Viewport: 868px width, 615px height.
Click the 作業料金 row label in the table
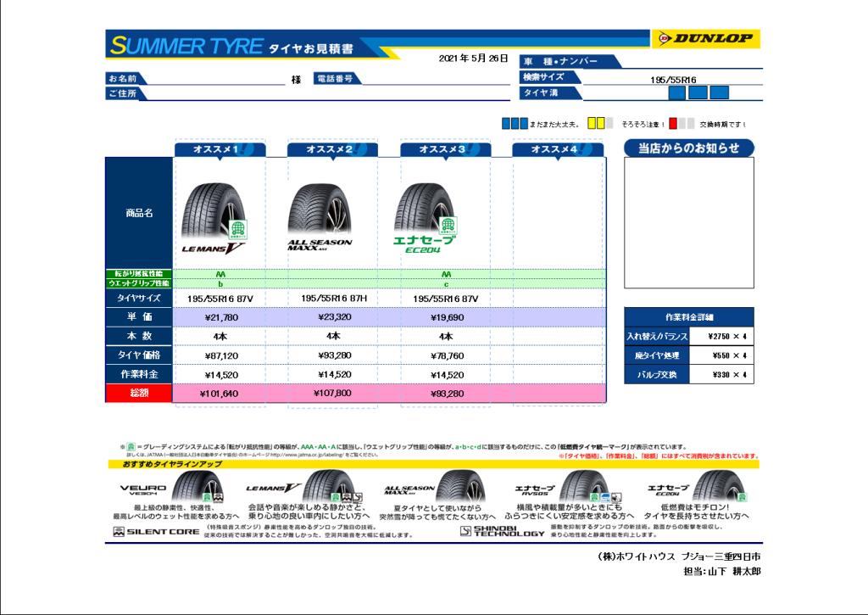(x=139, y=374)
